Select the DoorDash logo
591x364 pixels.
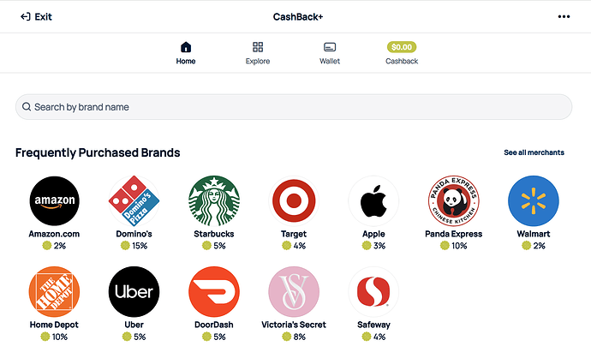[x=214, y=292]
